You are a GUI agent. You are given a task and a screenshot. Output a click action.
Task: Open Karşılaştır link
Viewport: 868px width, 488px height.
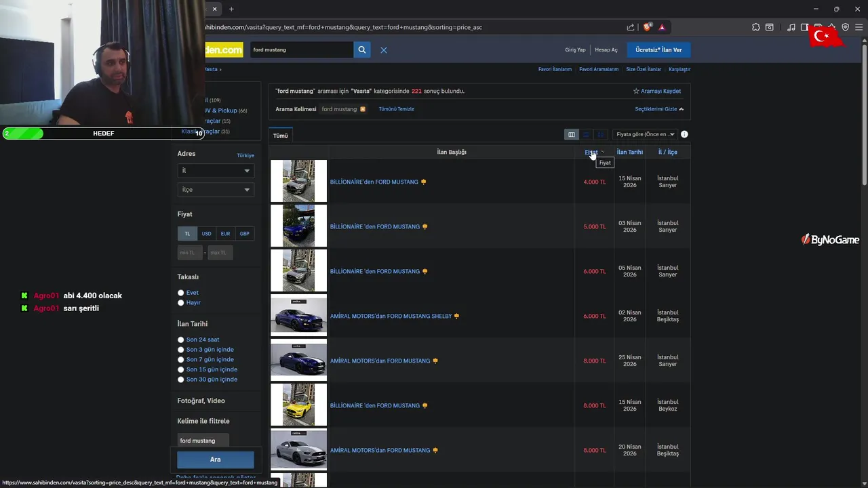(679, 69)
